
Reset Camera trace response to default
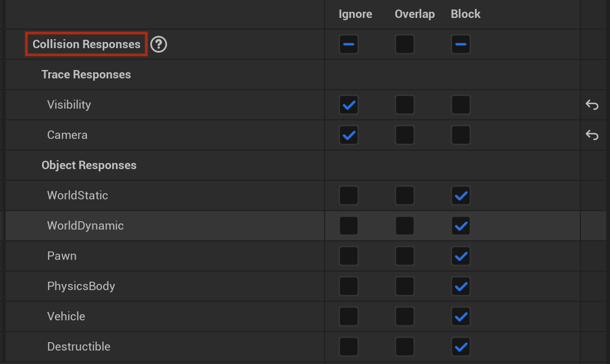pos(591,135)
